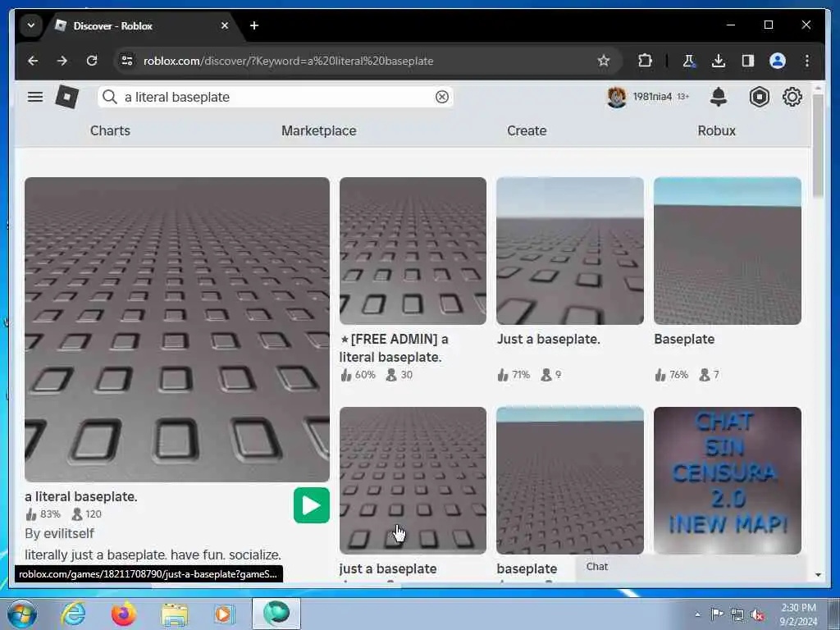Viewport: 840px width, 630px height.
Task: Click the network tray icon
Action: point(737,614)
